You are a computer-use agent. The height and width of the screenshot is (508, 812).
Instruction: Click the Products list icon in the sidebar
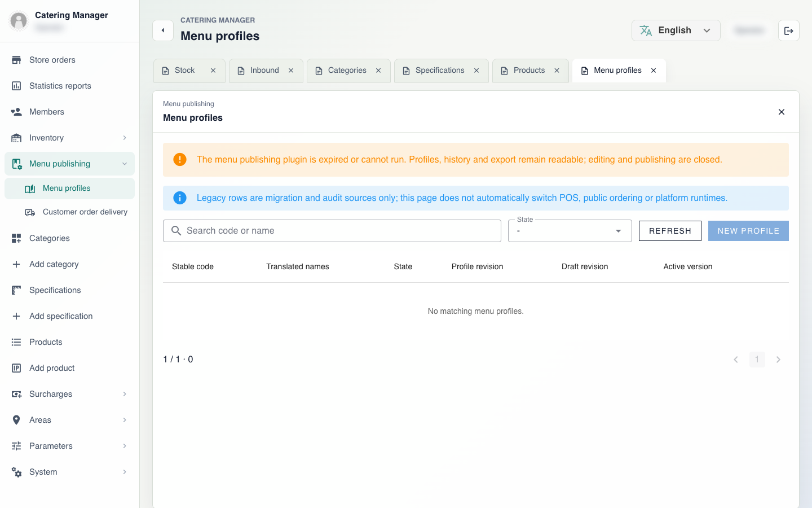16,342
